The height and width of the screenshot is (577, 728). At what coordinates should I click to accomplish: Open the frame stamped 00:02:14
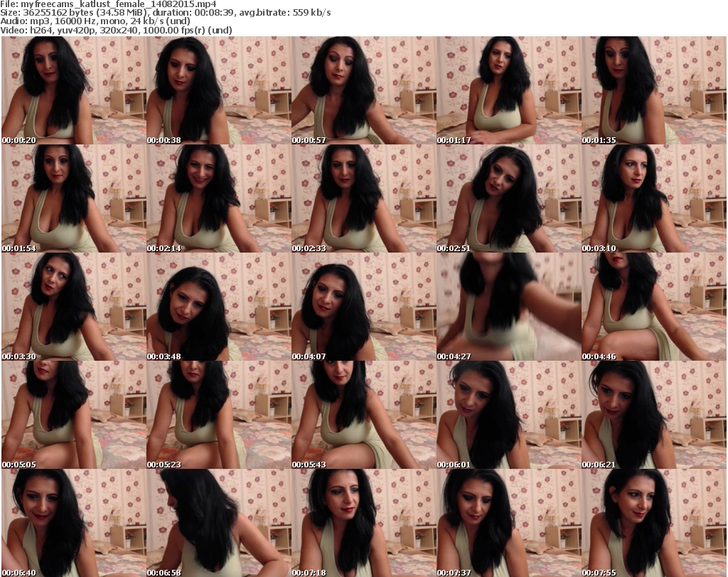click(x=219, y=198)
